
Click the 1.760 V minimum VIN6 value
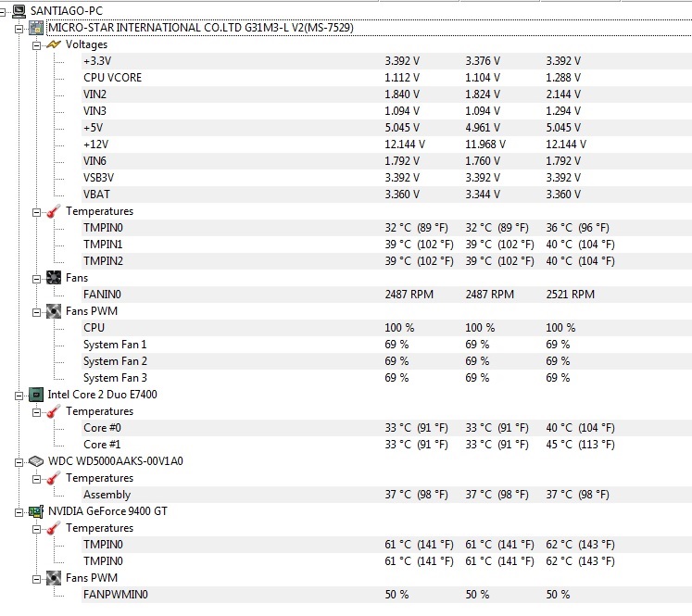[483, 161]
